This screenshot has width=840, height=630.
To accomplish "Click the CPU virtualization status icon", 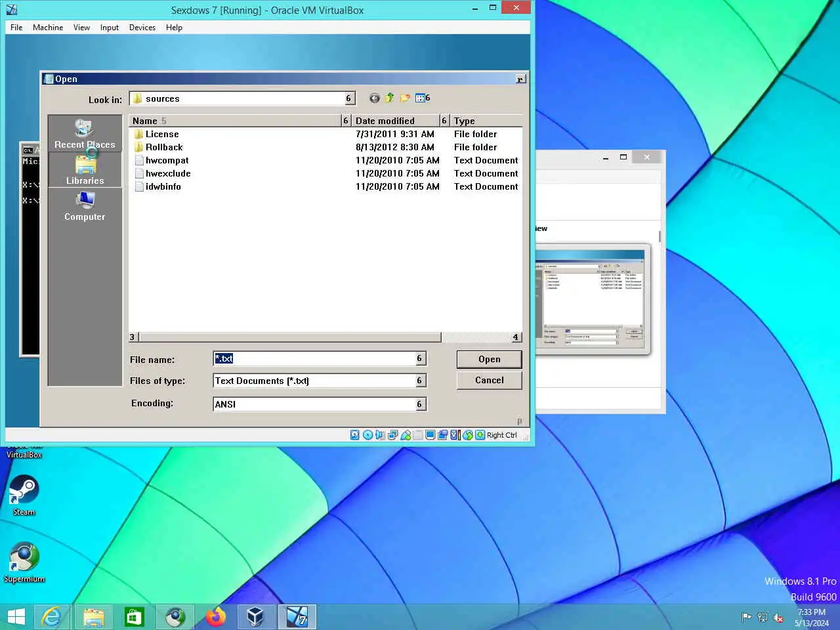I will coord(455,435).
